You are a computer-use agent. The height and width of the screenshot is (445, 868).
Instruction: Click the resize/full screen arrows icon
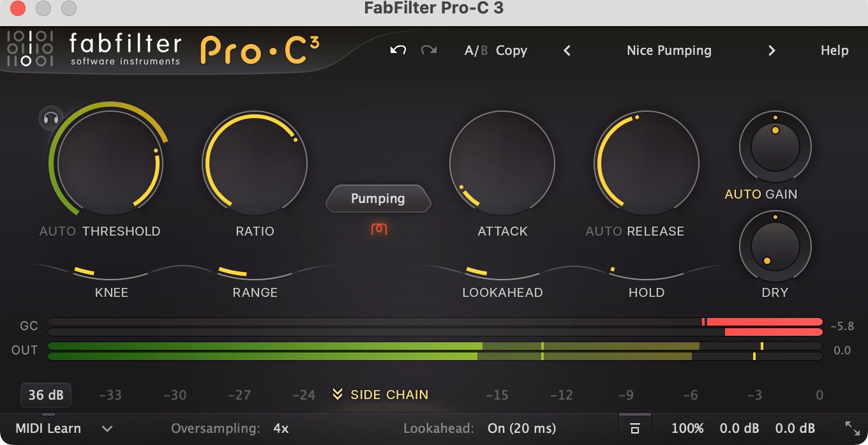click(852, 428)
